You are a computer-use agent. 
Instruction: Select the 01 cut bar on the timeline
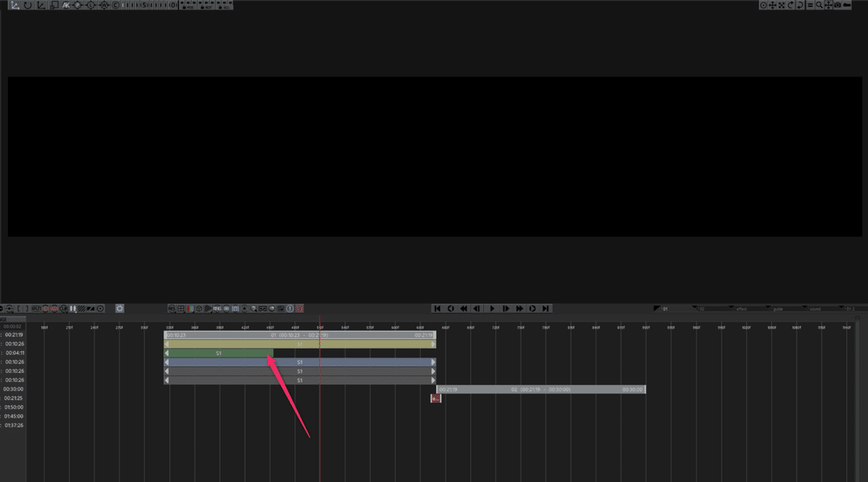[x=300, y=335]
